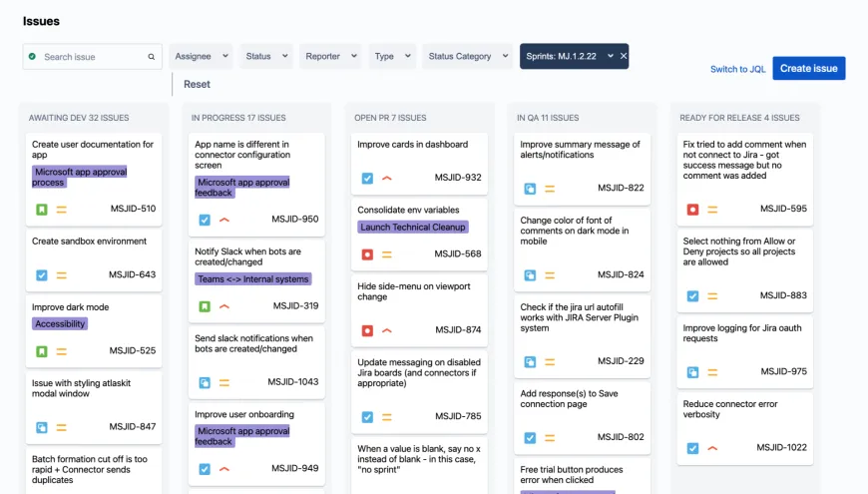Click subtask icon on MSJID-1043 card
868x494 pixels.
click(x=205, y=382)
